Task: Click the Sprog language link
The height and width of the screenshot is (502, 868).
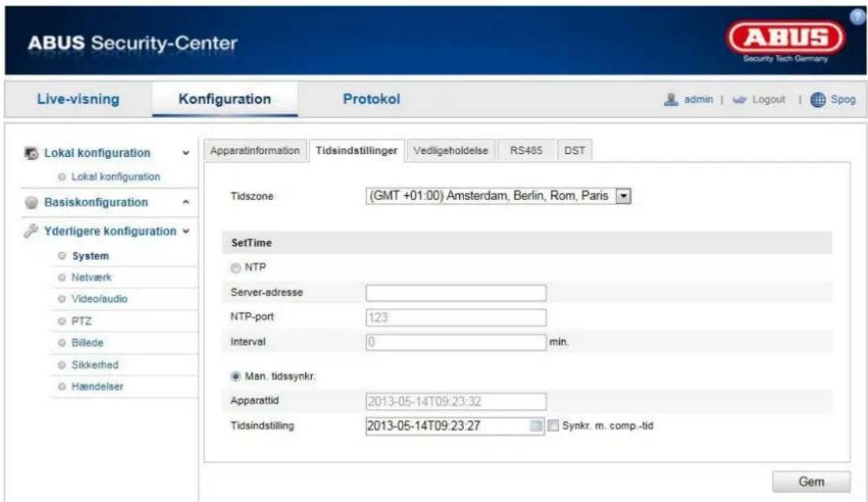Action: pos(843,100)
